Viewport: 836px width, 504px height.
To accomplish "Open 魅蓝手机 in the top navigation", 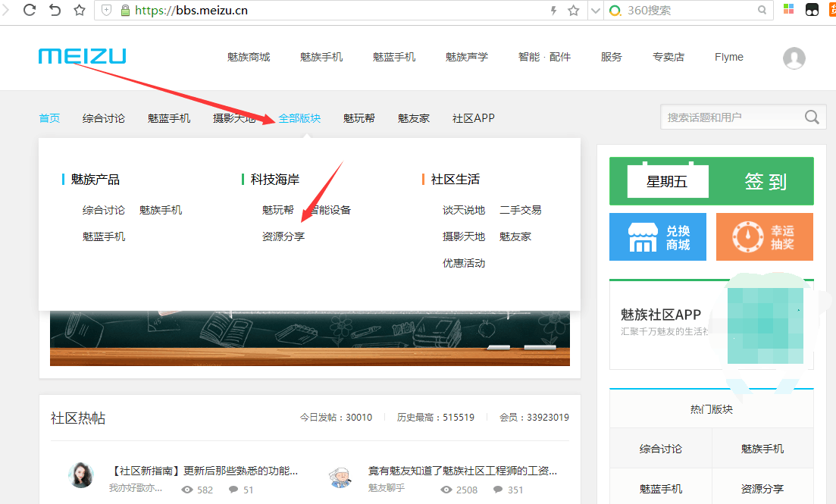I will pyautogui.click(x=393, y=57).
